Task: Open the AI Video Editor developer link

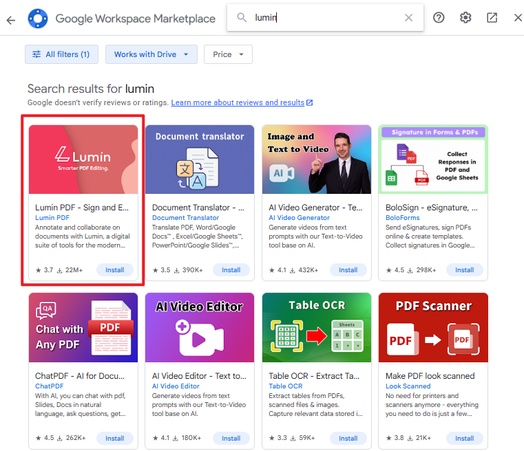Action: pos(175,386)
